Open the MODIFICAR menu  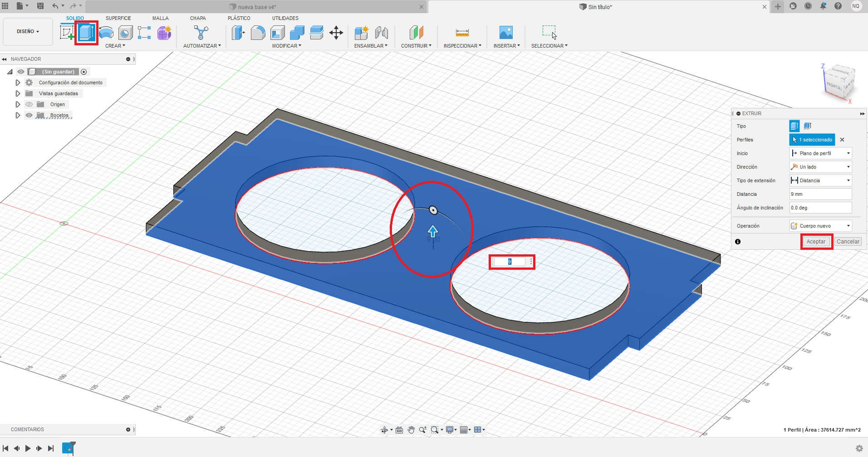[286, 46]
